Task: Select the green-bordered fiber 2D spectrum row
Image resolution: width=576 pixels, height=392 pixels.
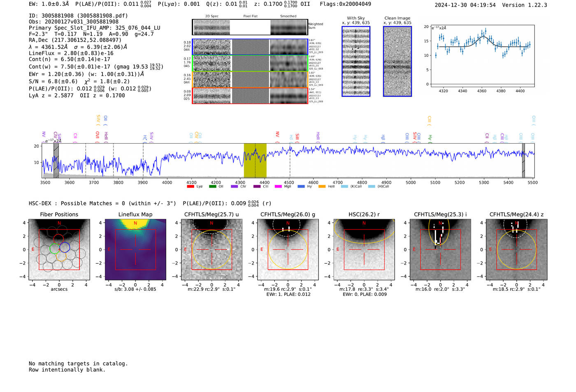Action: (x=250, y=63)
